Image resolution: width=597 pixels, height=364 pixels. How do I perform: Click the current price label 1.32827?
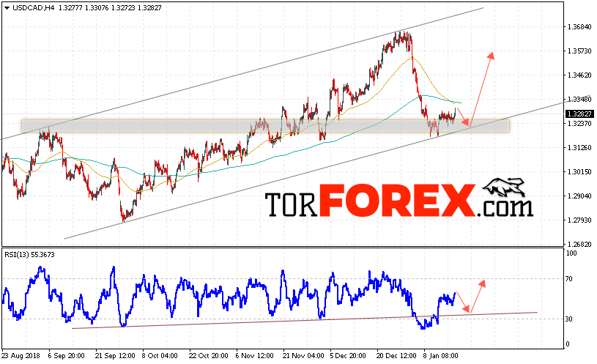(579, 114)
